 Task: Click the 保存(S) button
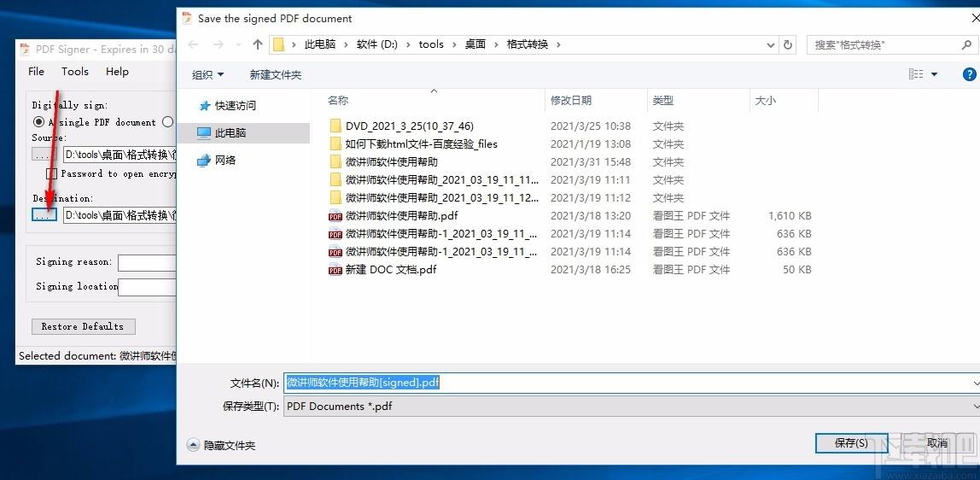(x=851, y=443)
